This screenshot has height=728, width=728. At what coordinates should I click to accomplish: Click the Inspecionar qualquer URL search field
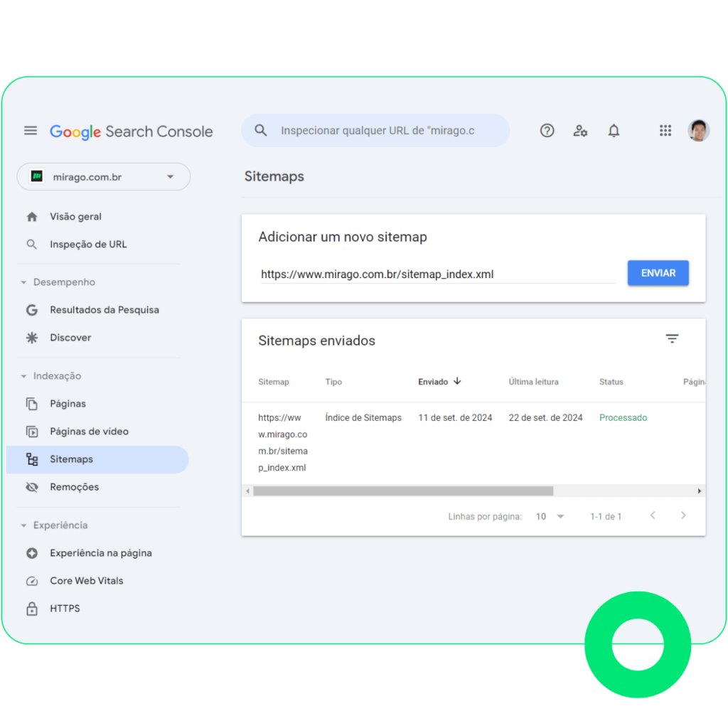click(375, 131)
